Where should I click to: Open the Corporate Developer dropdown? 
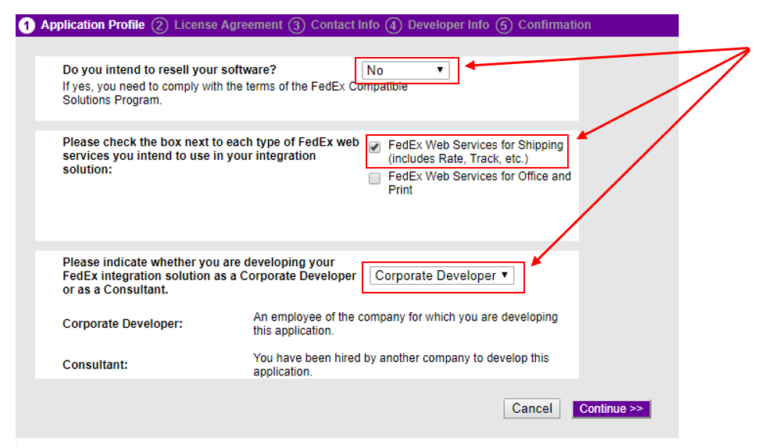click(x=441, y=276)
